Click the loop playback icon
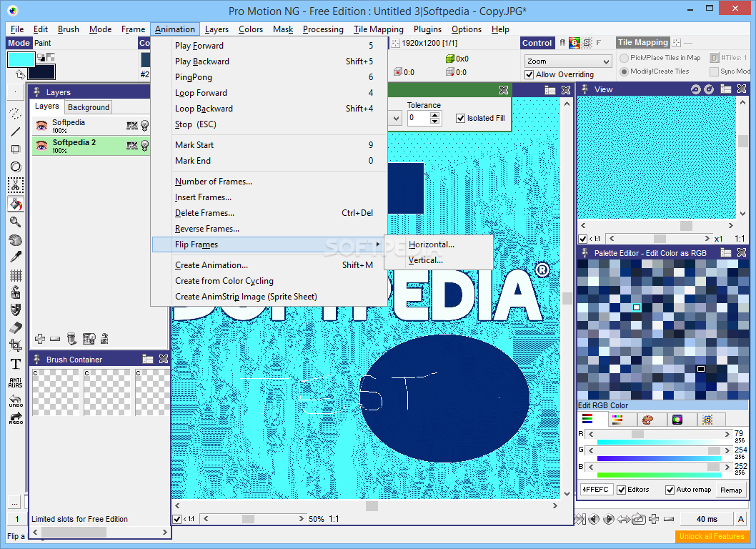 [639, 519]
